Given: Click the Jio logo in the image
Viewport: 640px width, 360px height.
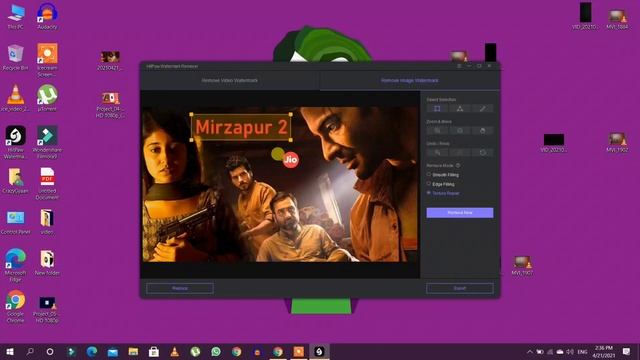Looking at the screenshot, I should (x=291, y=160).
